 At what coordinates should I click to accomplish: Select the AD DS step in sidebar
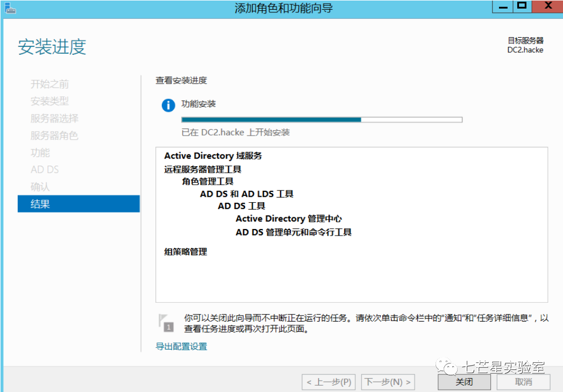(x=45, y=169)
